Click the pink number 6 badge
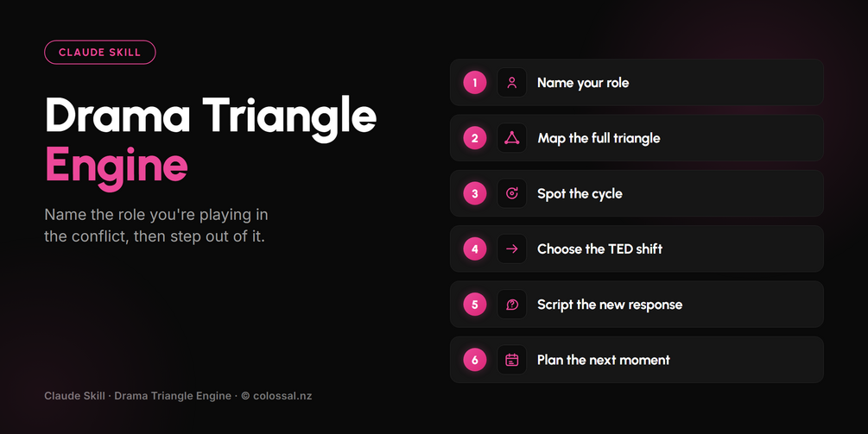Image resolution: width=868 pixels, height=434 pixels. [x=474, y=360]
